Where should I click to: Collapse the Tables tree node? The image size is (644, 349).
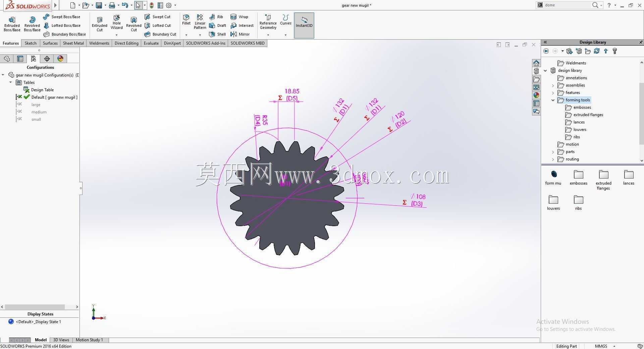tap(10, 82)
